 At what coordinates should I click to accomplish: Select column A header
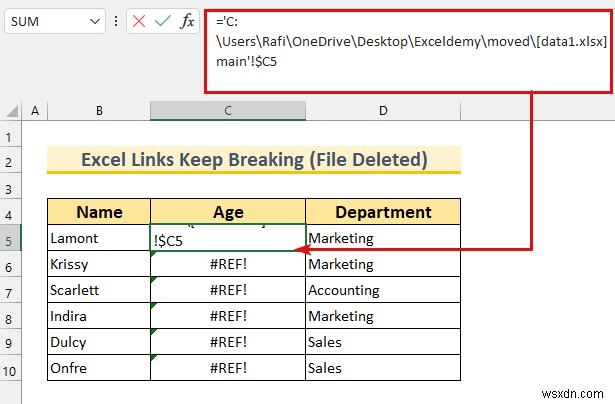[x=35, y=110]
